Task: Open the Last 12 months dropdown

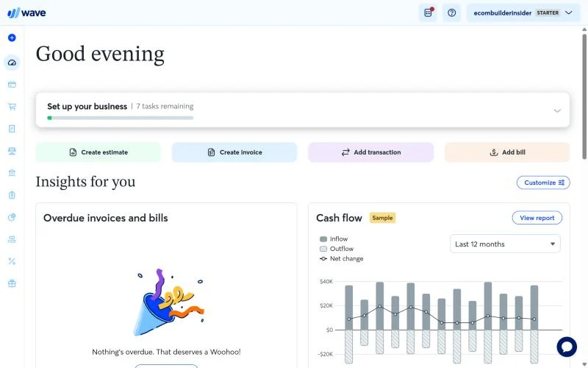Action: [x=505, y=244]
